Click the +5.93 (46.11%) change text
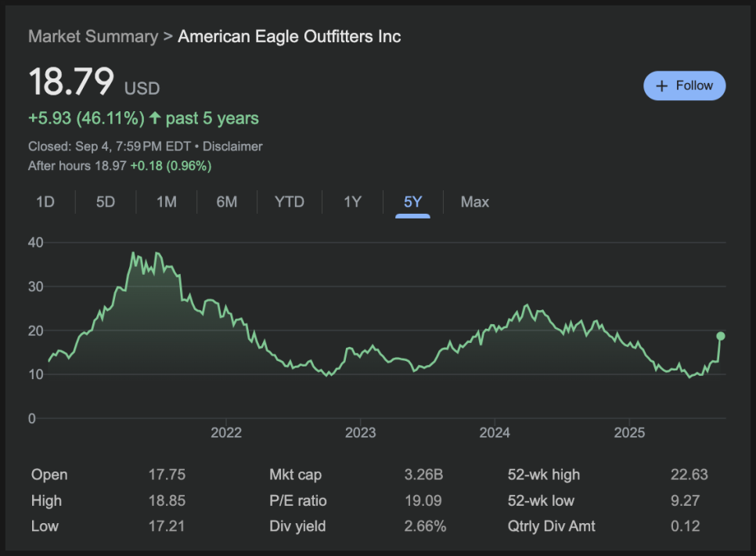756x556 pixels. point(86,118)
